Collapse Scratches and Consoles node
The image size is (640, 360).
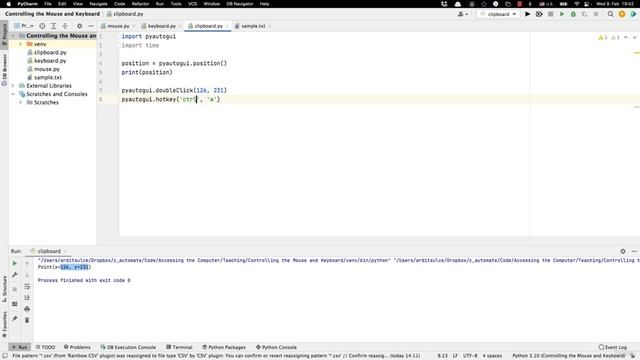coord(13,94)
